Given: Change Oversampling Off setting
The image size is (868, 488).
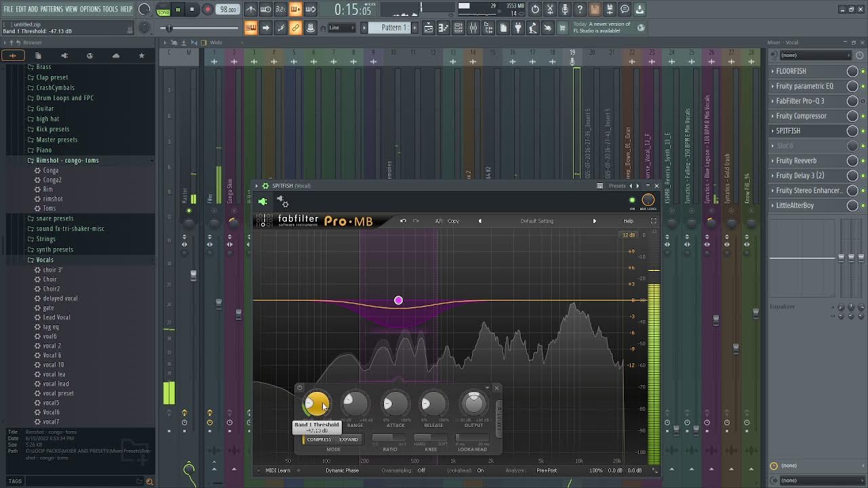Looking at the screenshot, I should click(x=421, y=470).
